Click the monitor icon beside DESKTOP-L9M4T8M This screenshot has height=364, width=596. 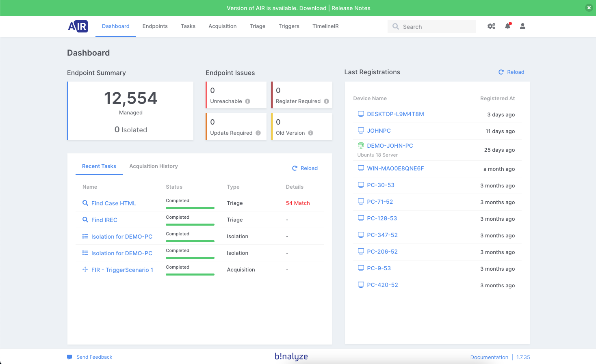point(361,114)
